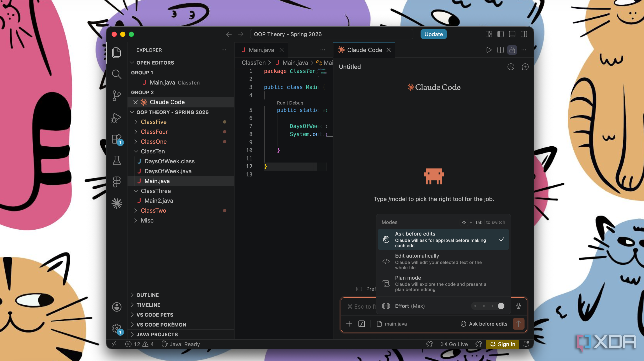Expand the Misc folder
Viewport: 644px width, 361px height.
point(181,221)
